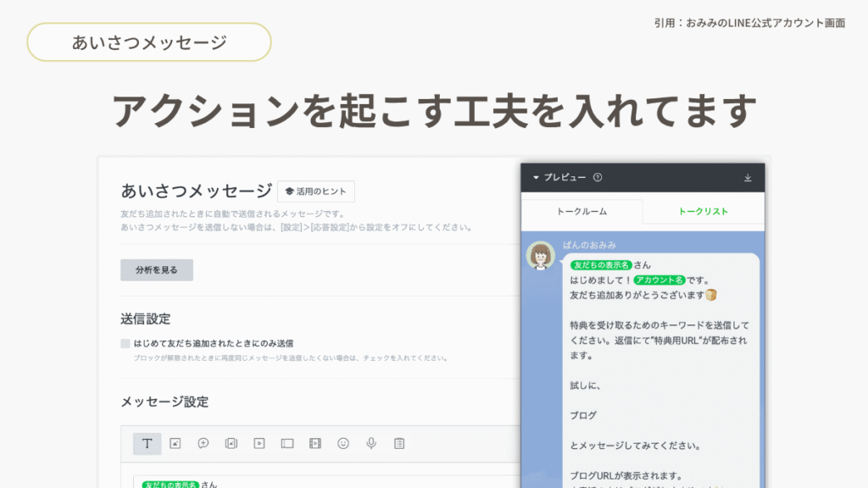Download the preview using the arrow icon
The height and width of the screenshot is (488, 868).
[748, 178]
